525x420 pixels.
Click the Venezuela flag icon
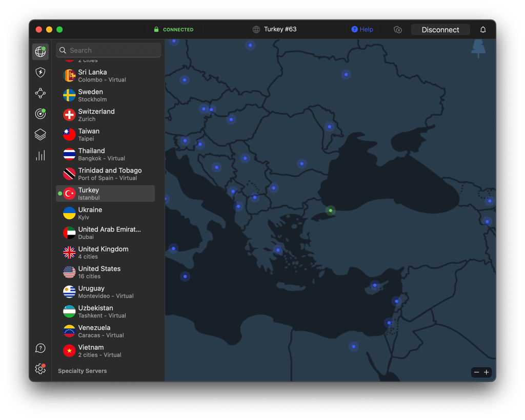[69, 331]
